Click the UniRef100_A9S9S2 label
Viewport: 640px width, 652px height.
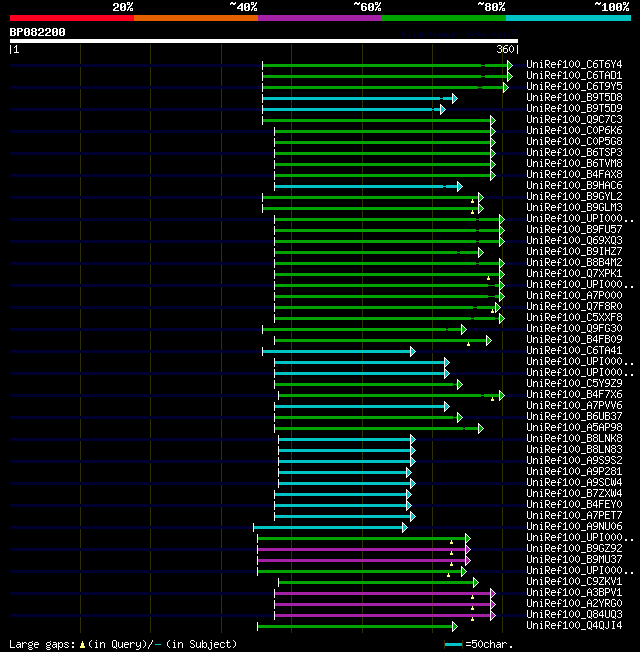(x=574, y=461)
